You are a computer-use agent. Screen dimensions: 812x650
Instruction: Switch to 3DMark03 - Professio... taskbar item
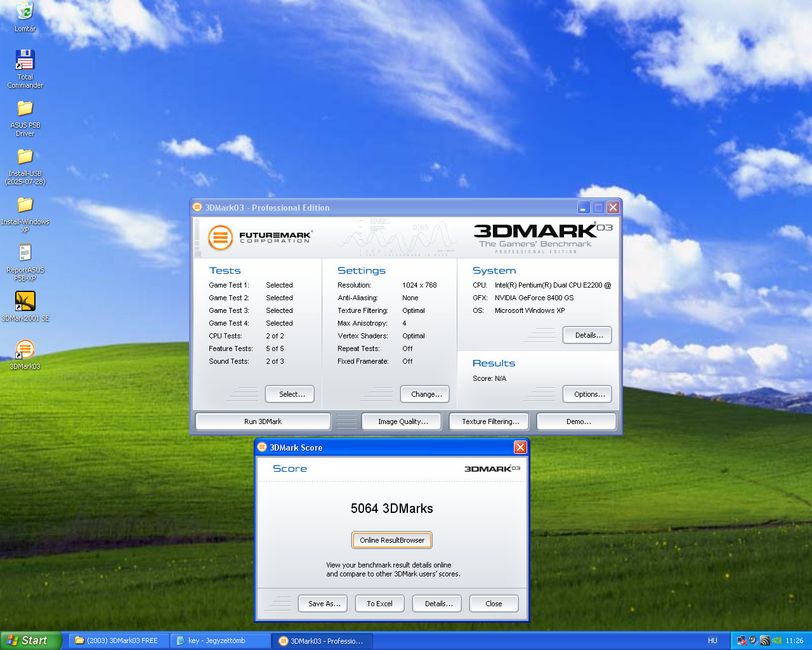pyautogui.click(x=322, y=640)
